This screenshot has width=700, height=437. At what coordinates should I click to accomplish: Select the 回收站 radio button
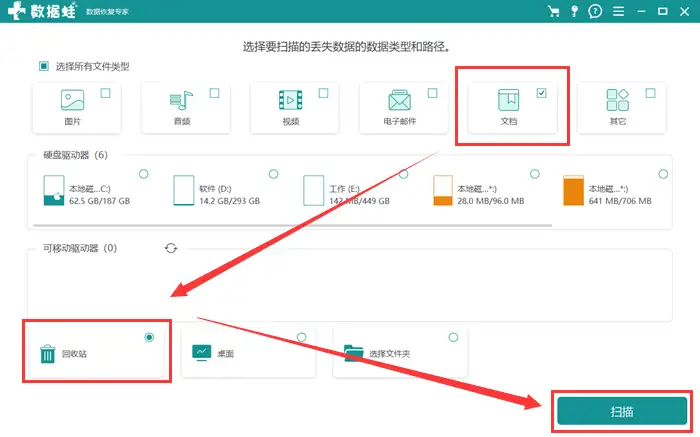[150, 337]
